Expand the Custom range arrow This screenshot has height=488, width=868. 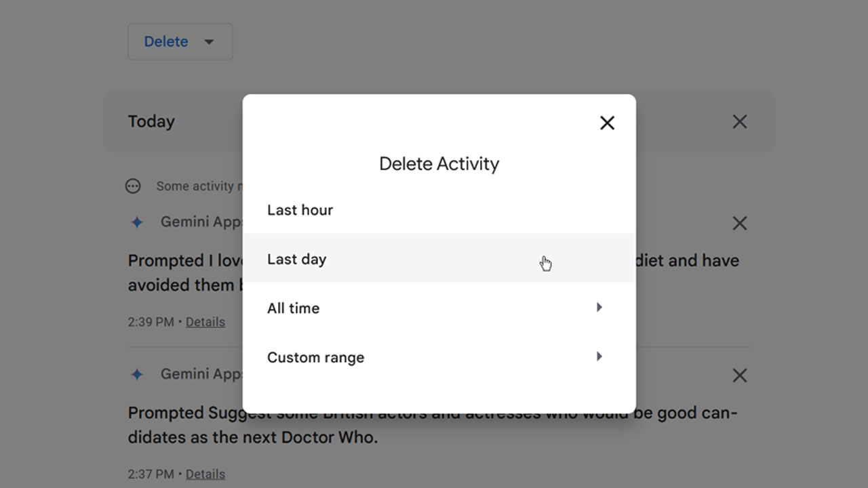pos(599,357)
